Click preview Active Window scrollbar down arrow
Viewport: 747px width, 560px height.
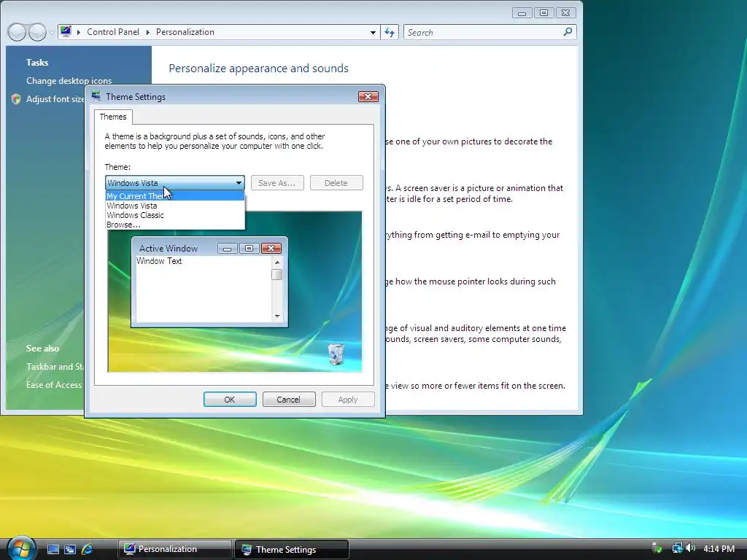click(x=277, y=316)
